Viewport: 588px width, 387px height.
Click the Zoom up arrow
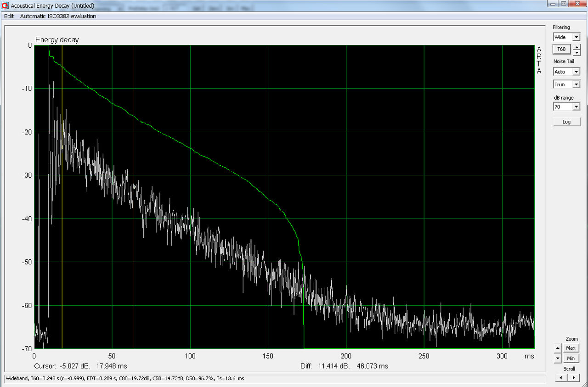[x=558, y=348]
